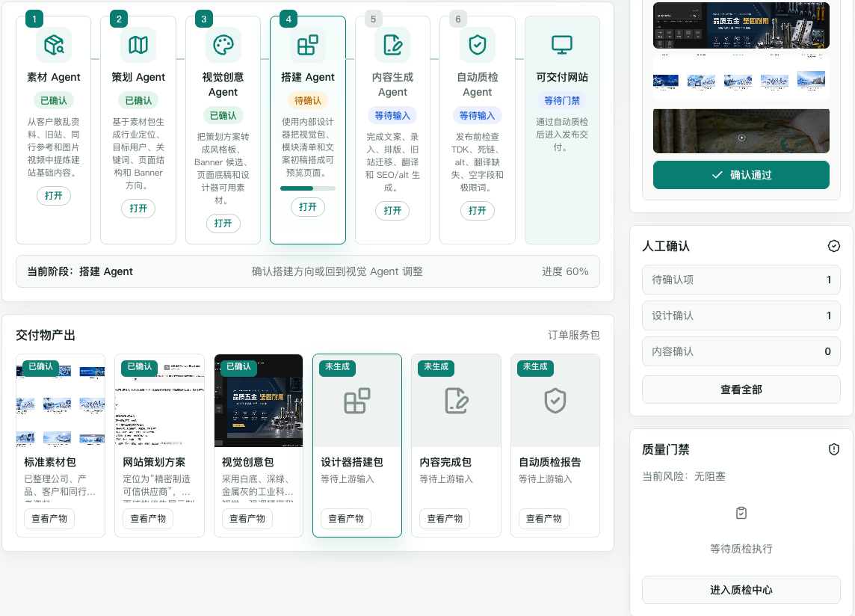Click 等待输入 badge under 自动质检 Agent
Viewport: 855px width, 616px height.
click(477, 116)
